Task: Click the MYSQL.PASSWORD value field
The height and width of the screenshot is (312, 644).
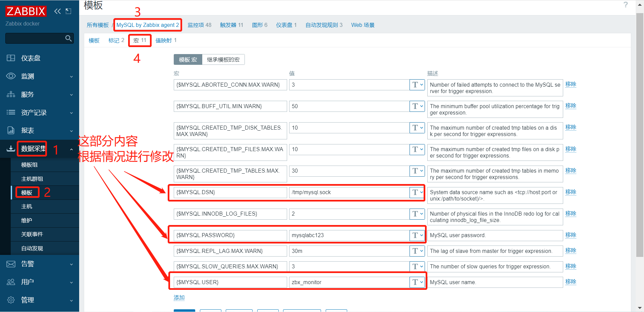Action: 349,235
